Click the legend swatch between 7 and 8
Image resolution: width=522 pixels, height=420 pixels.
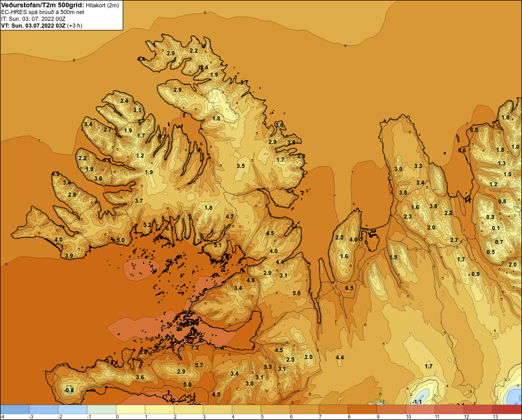333,409
